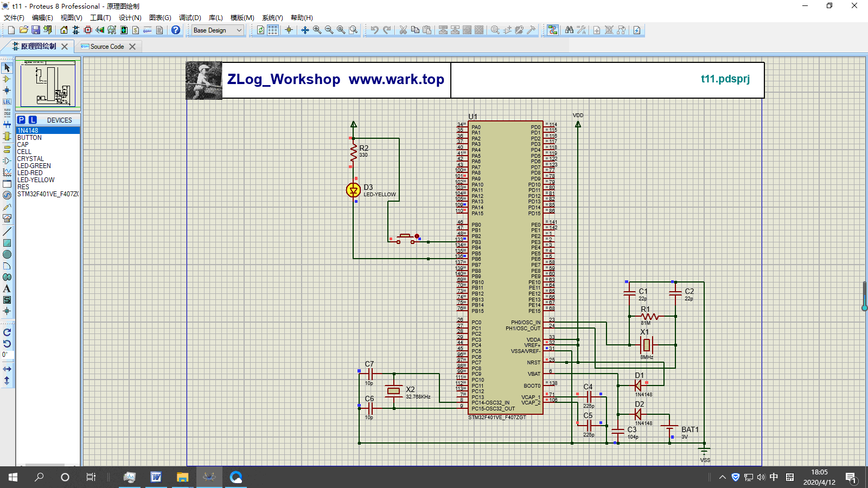Select the 2D circle drawing tool
Viewport: 868px width, 488px height.
(x=7, y=254)
